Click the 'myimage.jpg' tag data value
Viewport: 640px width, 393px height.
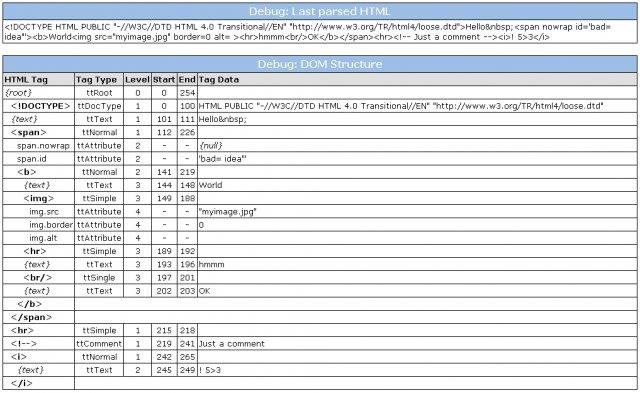coord(227,211)
